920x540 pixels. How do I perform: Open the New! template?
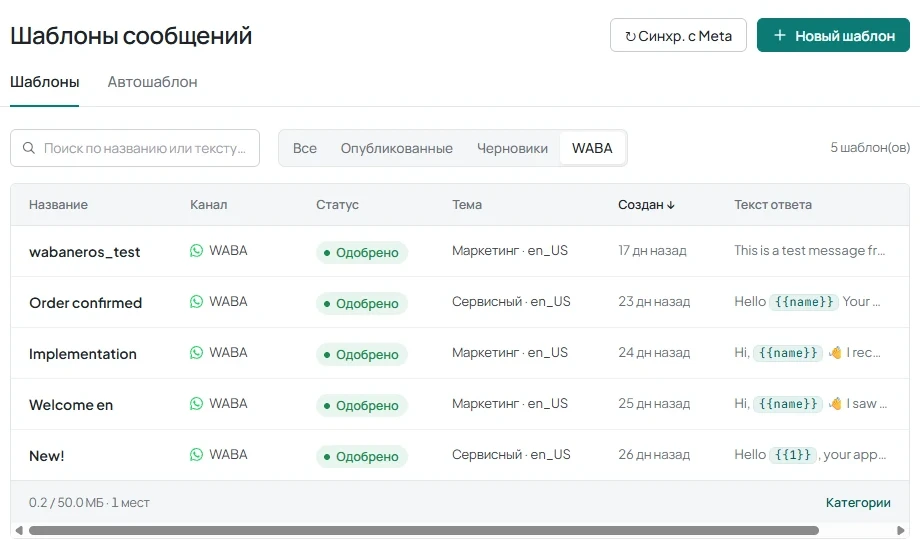(x=47, y=456)
